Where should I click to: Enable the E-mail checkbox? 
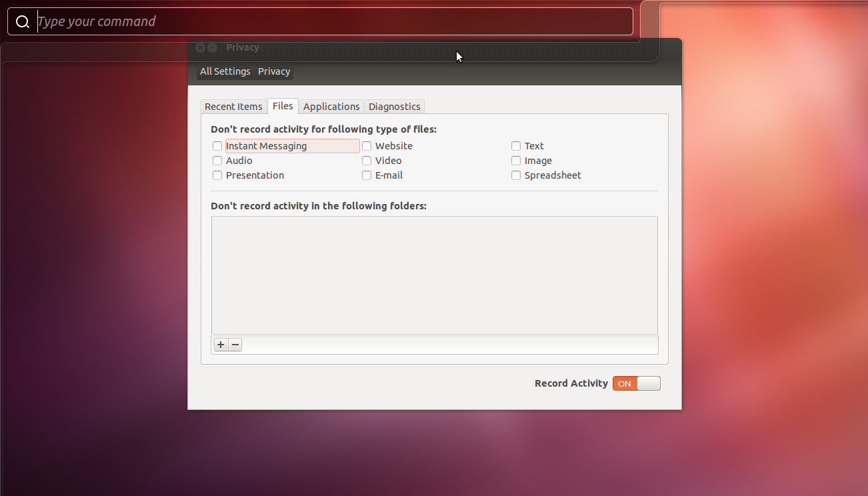pyautogui.click(x=367, y=175)
